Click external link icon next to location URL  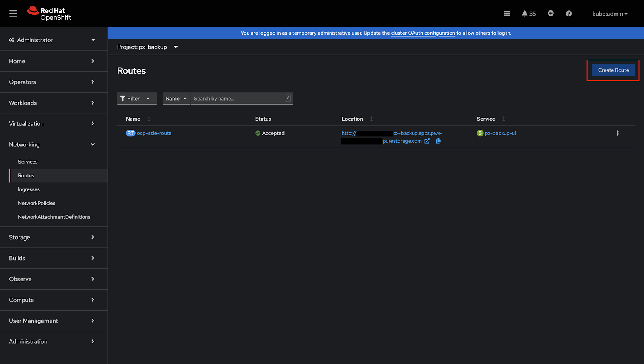[x=427, y=141]
